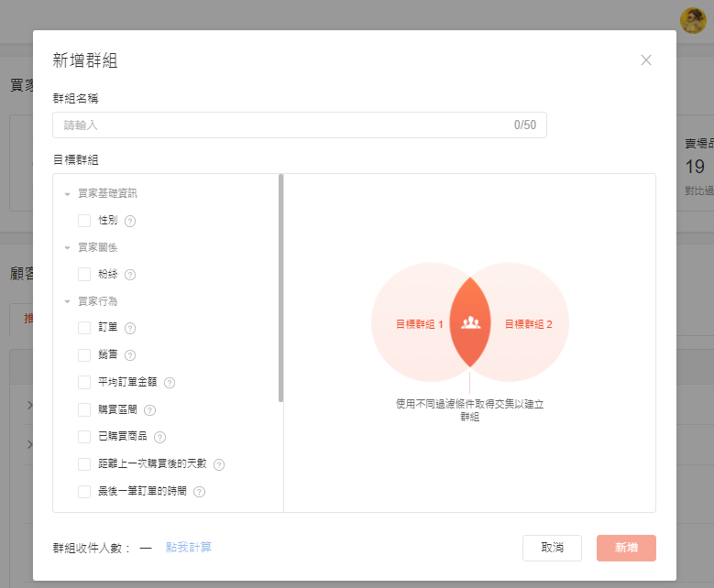This screenshot has height=588, width=714.
Task: Select the 已購買商品 checkbox
Action: point(84,437)
